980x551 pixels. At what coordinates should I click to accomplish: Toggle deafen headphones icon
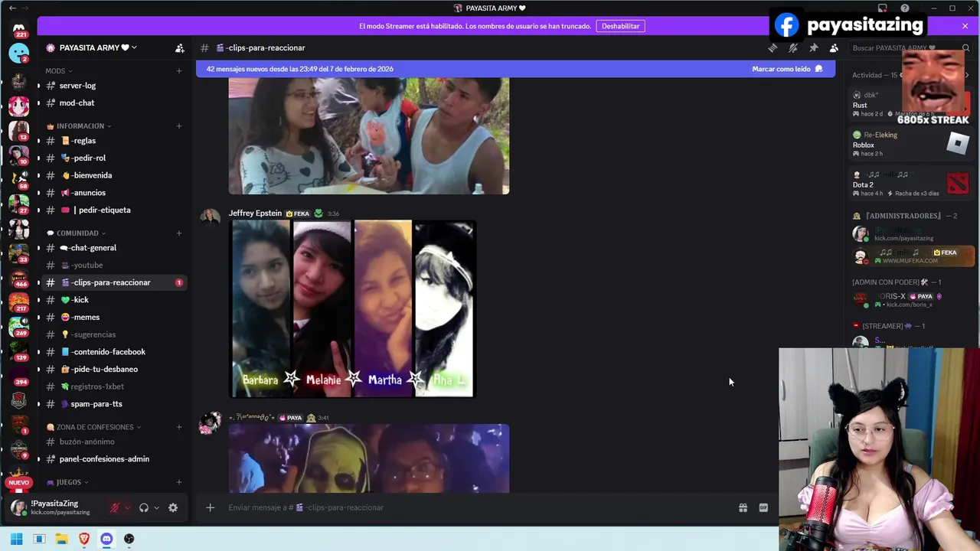144,507
